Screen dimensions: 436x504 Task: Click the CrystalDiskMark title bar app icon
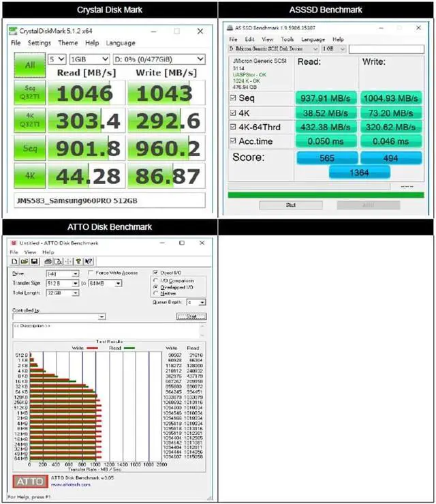point(13,31)
